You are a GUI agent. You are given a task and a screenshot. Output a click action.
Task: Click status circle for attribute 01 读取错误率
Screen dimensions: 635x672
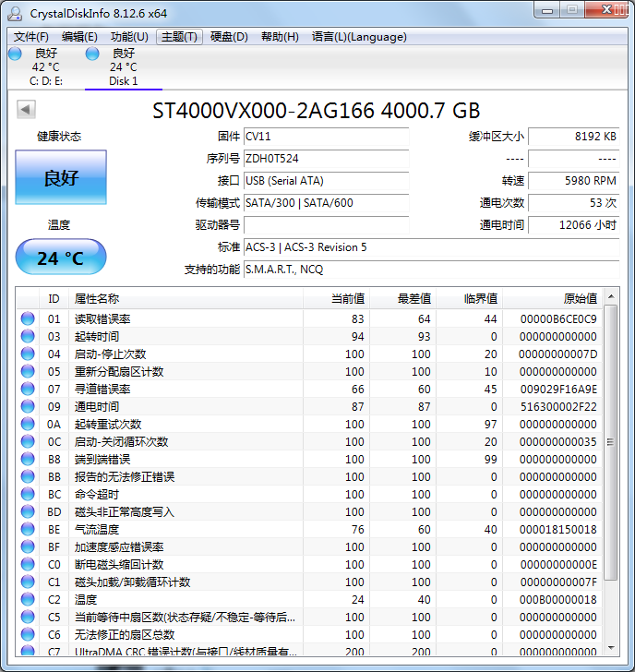[28, 318]
